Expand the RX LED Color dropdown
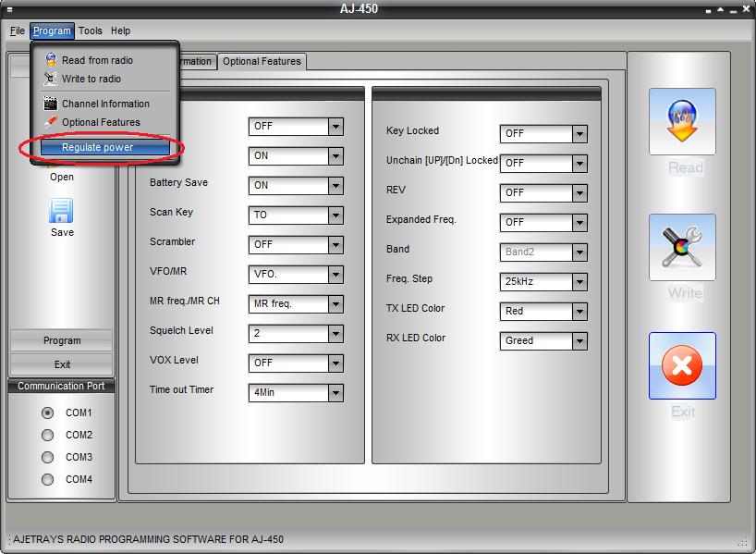The width and height of the screenshot is (756, 554). pos(579,340)
